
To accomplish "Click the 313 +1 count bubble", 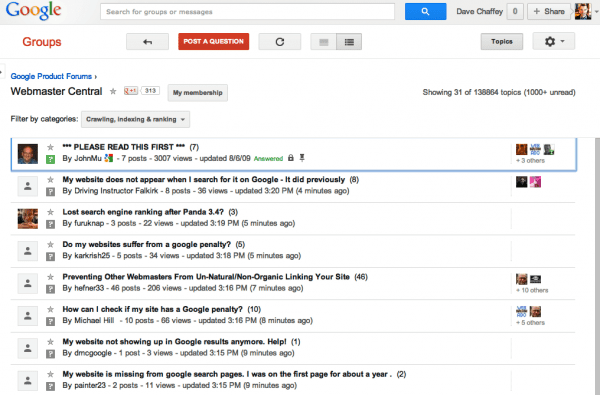I will click(150, 91).
